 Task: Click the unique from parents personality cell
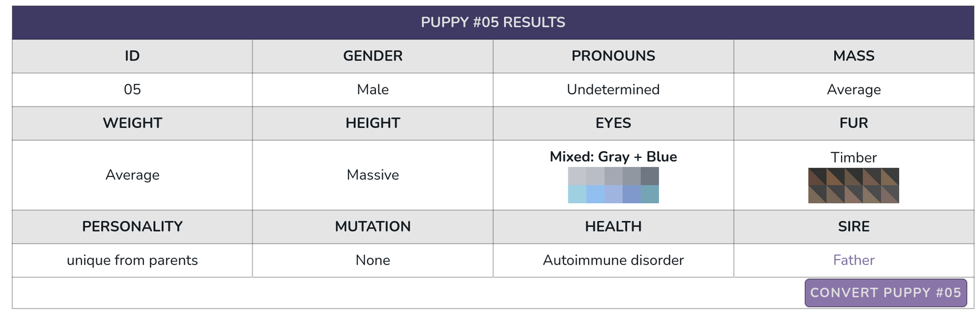(x=132, y=260)
